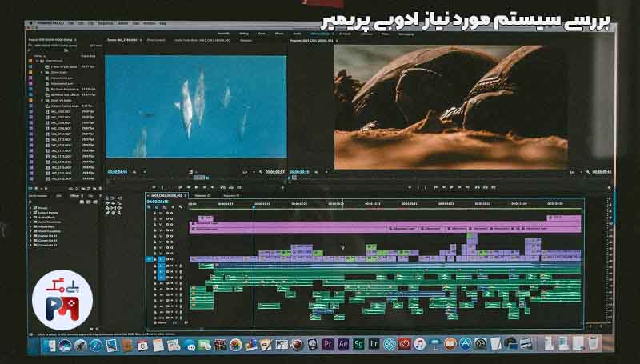640x364 pixels.
Task: Select the Hand tool
Action: [113, 213]
